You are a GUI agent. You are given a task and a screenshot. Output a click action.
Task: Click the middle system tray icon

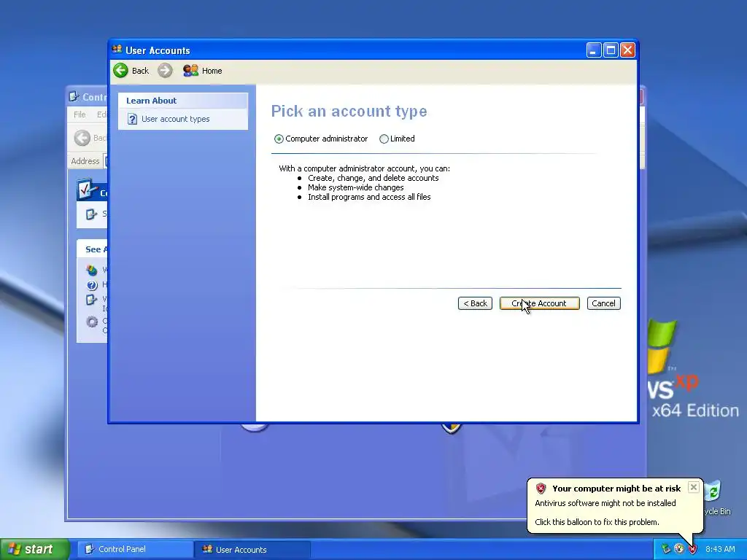pyautogui.click(x=679, y=549)
